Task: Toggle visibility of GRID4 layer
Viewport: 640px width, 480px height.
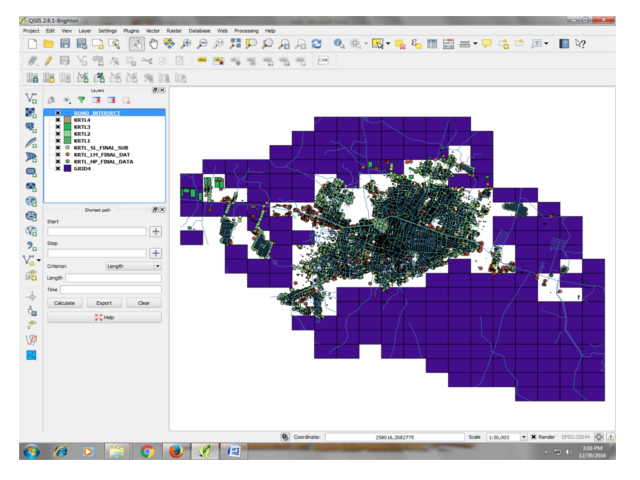Action: (x=58, y=169)
